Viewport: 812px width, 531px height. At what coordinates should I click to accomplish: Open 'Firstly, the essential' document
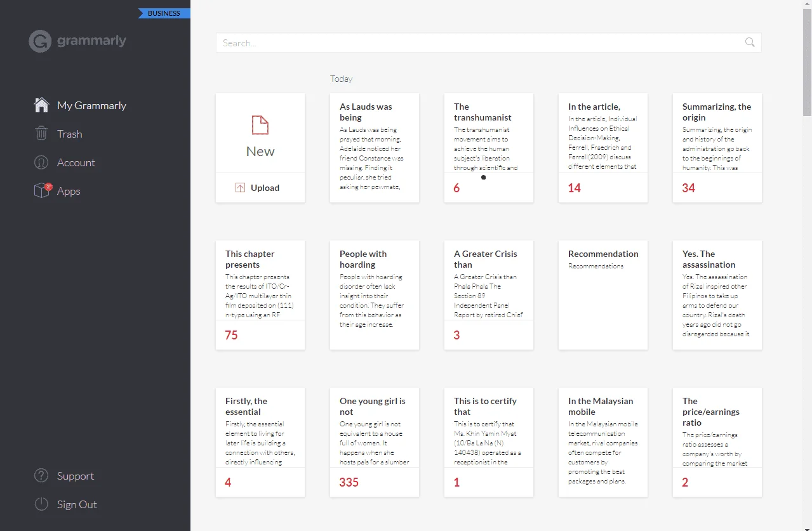coord(260,442)
